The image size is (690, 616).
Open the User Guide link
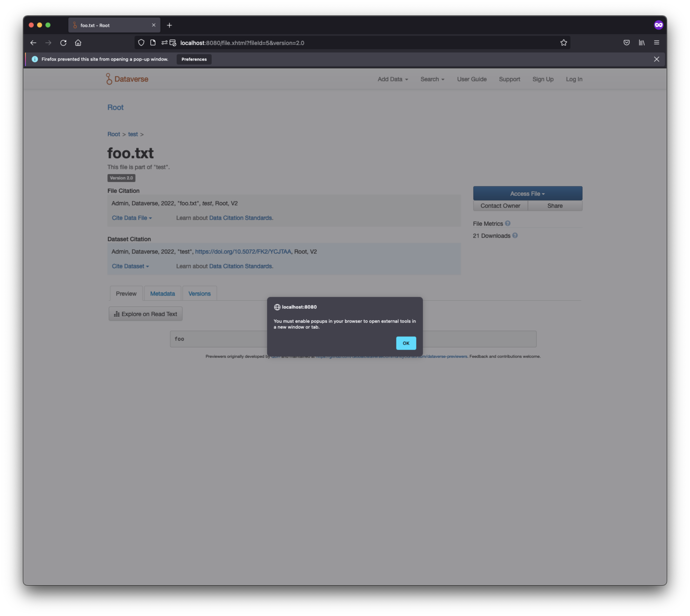[472, 79]
